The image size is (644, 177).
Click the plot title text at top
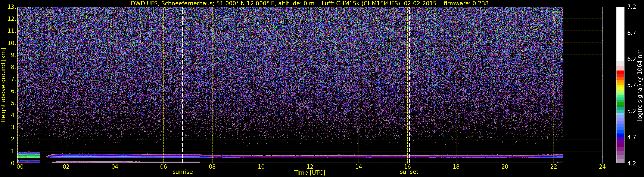(309, 3)
